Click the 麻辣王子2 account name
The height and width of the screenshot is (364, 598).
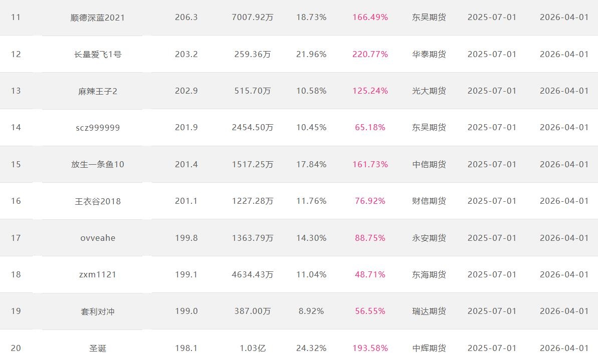point(98,91)
